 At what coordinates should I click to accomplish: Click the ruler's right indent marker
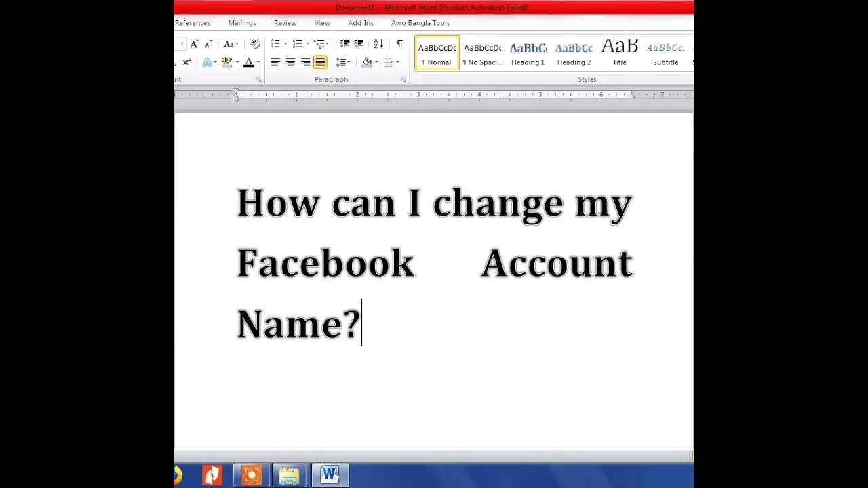click(632, 96)
